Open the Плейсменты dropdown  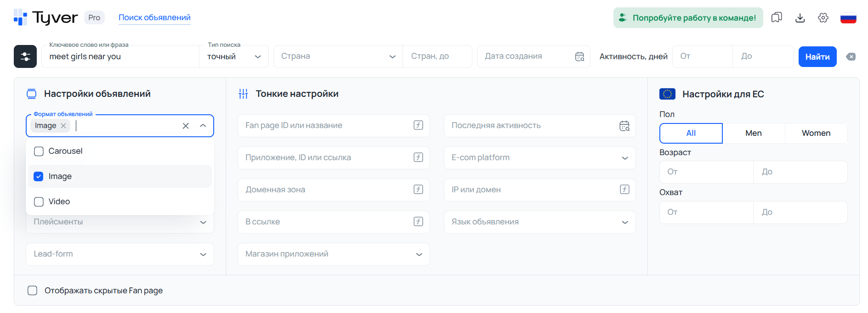(x=120, y=222)
